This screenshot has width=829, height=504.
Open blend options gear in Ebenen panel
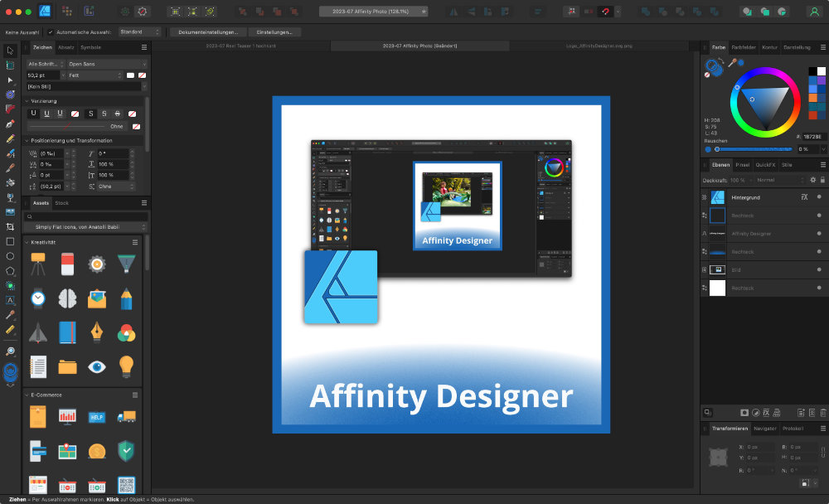[813, 180]
